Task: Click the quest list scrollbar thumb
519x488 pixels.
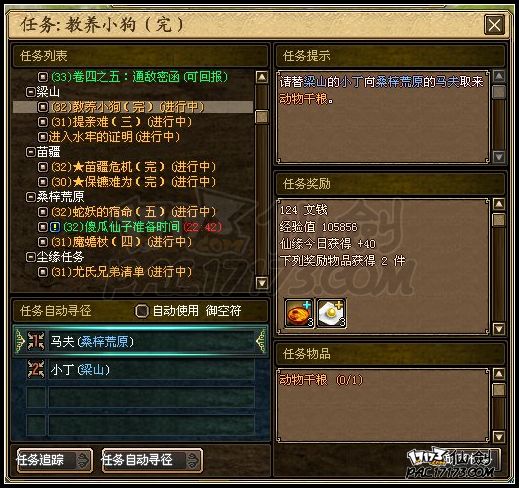Action: coord(262,117)
